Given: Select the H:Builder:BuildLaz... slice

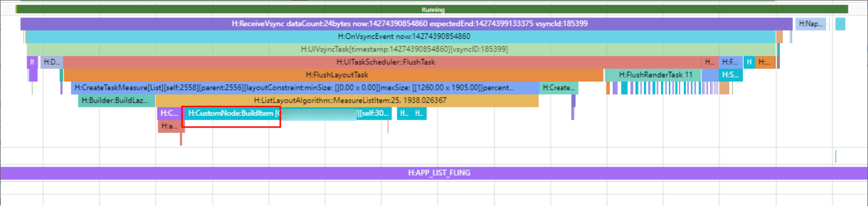Looking at the screenshot, I should [x=116, y=100].
